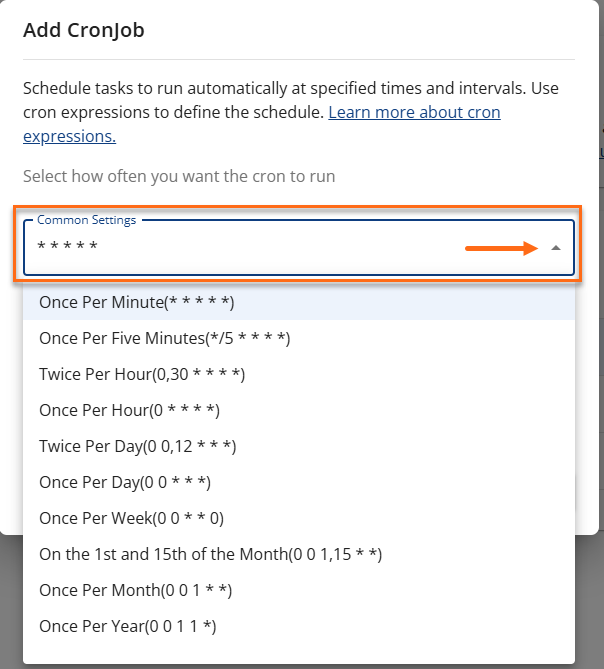
Task: Open Learn more about cron expressions link
Action: (x=414, y=112)
